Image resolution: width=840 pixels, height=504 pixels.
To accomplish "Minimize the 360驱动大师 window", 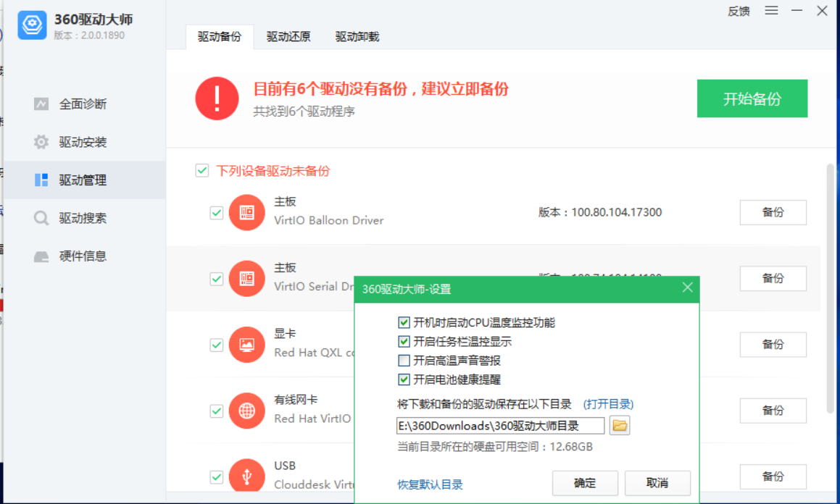I will (797, 11).
